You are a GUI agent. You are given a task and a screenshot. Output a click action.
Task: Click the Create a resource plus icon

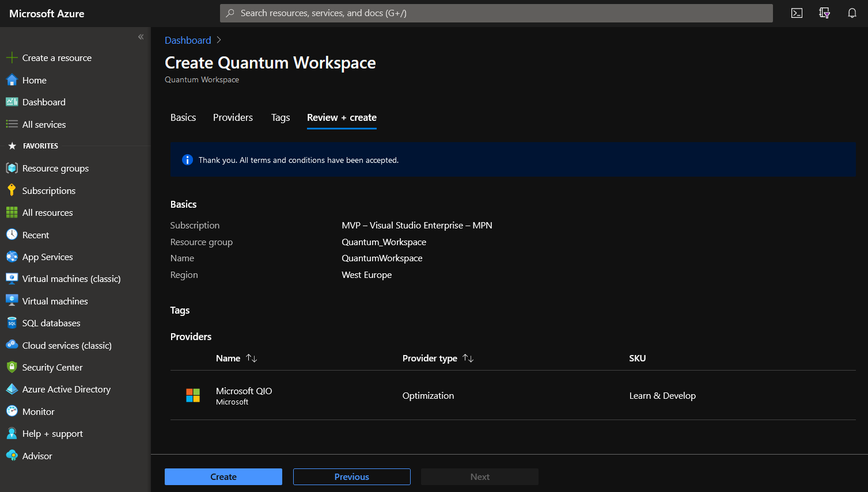click(12, 58)
